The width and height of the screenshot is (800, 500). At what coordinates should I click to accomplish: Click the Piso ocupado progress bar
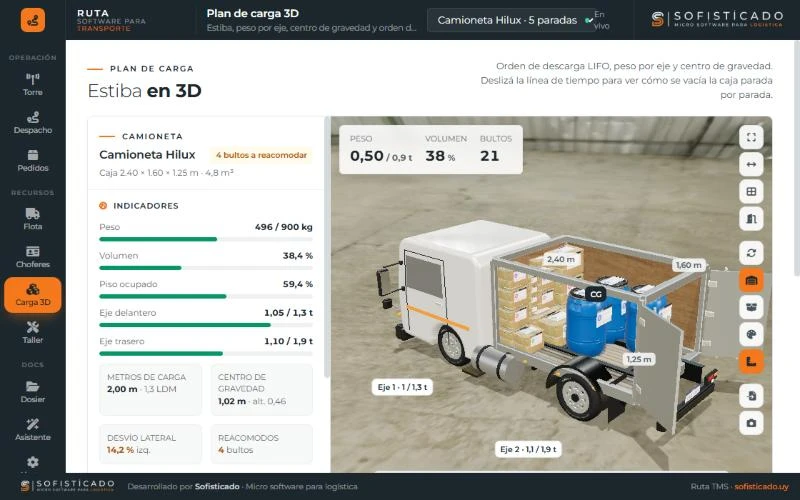pos(206,296)
